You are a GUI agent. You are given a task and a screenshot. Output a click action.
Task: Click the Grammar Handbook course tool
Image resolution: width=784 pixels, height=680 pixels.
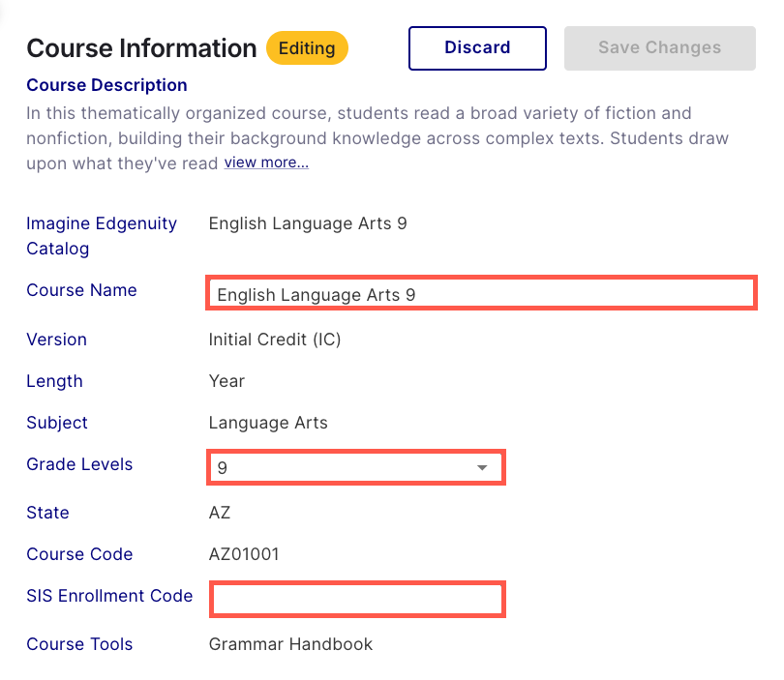point(290,644)
